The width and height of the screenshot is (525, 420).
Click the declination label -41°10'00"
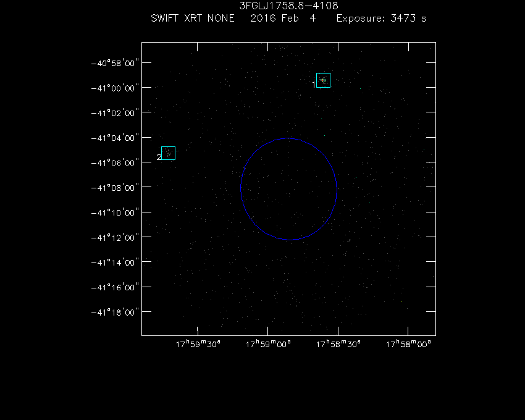coord(115,212)
